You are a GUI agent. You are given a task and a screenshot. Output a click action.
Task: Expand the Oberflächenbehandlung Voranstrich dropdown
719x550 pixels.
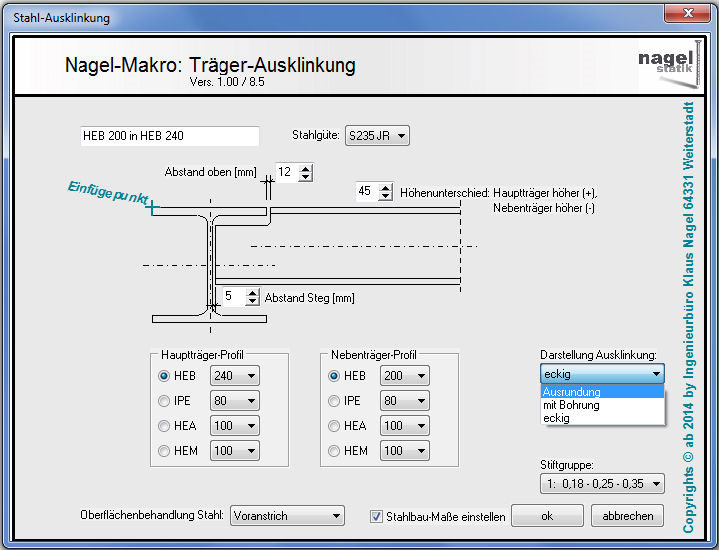click(x=287, y=516)
